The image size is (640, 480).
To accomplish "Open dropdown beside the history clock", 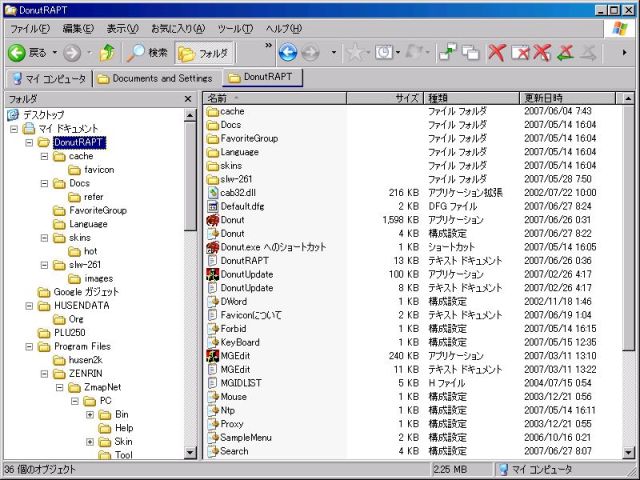I will tap(398, 53).
